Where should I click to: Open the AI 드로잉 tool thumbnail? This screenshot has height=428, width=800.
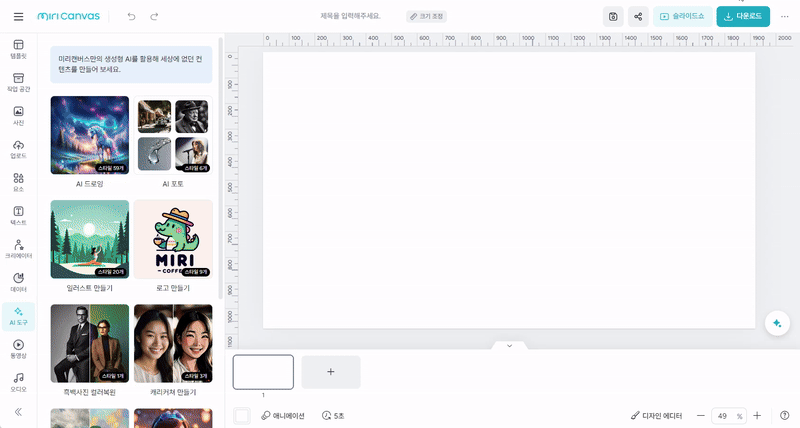click(90, 135)
